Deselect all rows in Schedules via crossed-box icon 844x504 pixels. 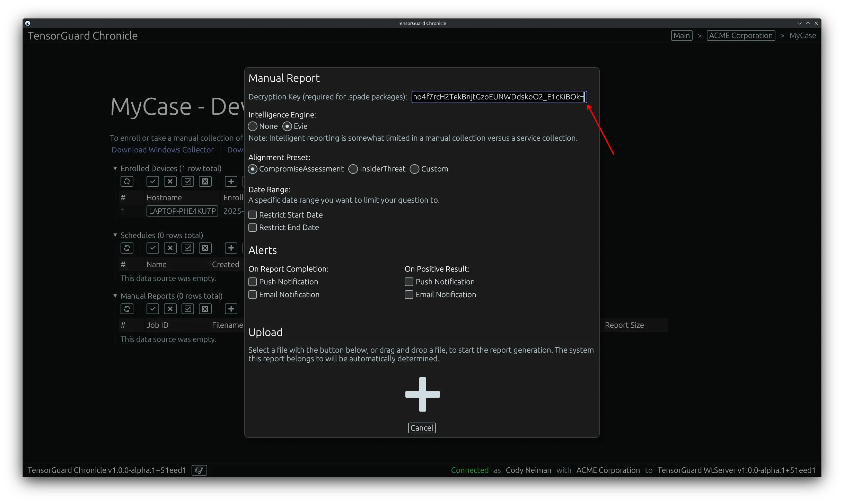click(205, 248)
